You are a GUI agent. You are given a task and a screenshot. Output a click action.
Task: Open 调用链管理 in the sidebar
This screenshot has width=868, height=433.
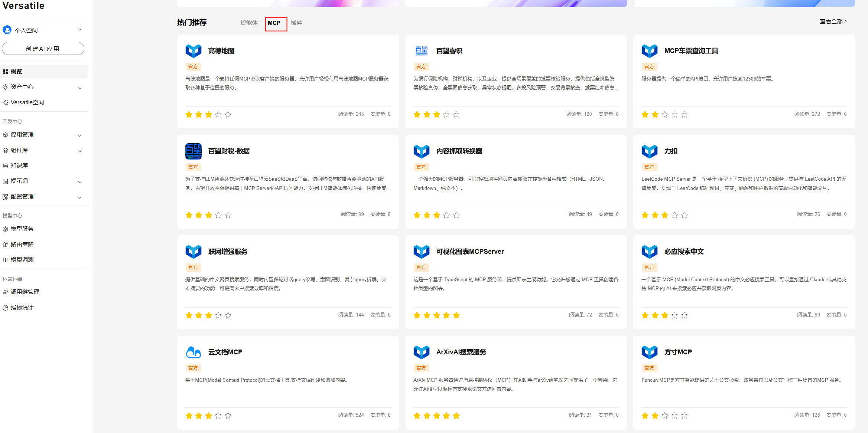point(25,292)
